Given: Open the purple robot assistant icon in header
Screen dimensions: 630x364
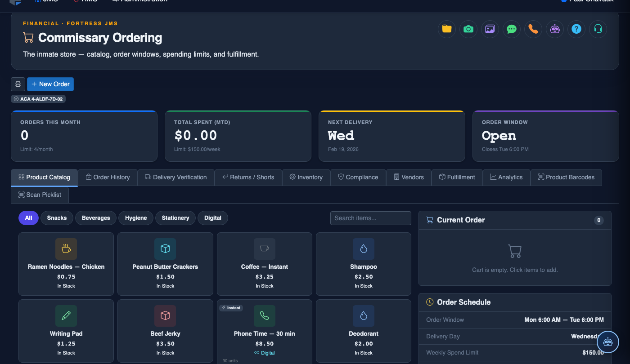Looking at the screenshot, I should click(554, 29).
